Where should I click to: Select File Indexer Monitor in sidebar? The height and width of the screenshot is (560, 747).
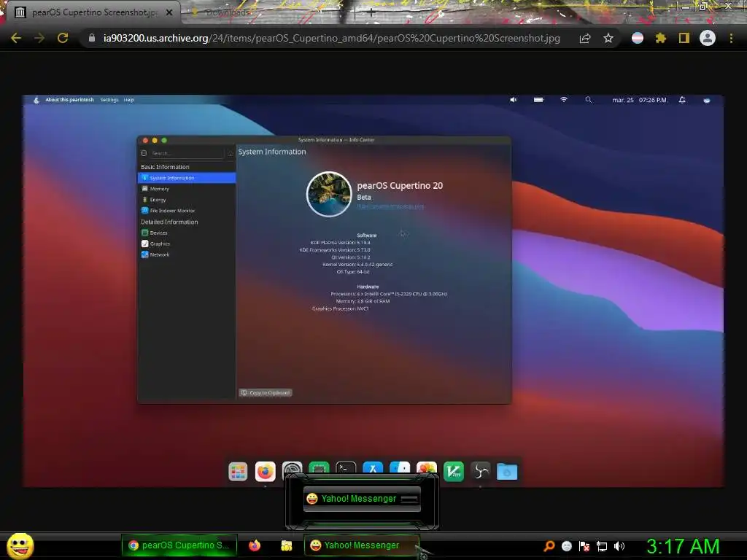click(x=187, y=211)
